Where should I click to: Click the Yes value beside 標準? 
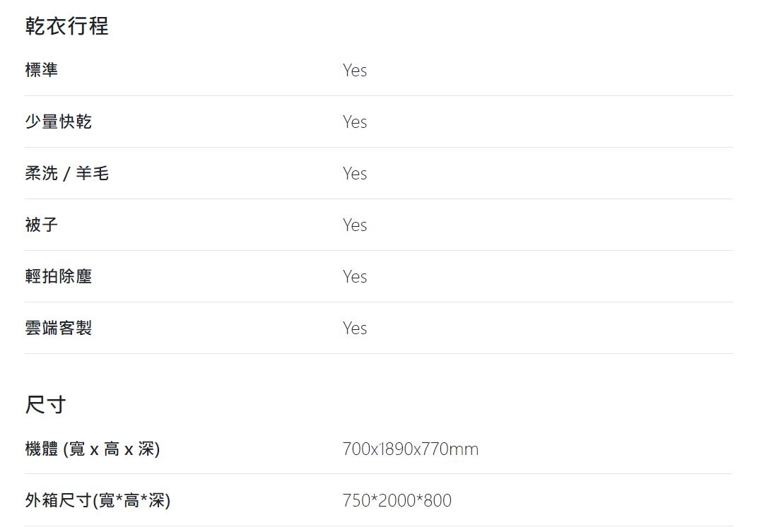[x=355, y=71]
